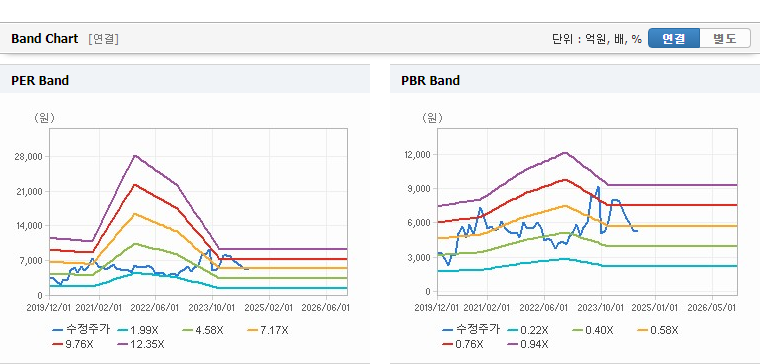
Task: Click the 7,000 y-axis label in PER chart
Action: 32,261
